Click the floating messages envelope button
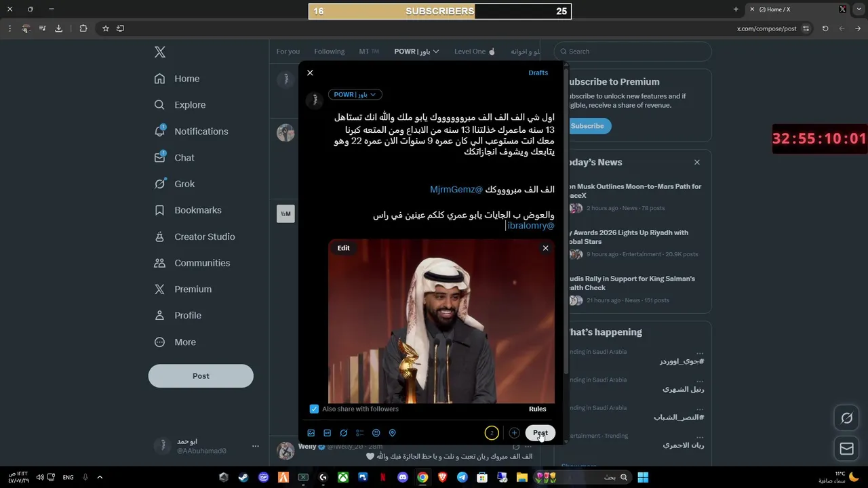868x488 pixels. coord(846,449)
